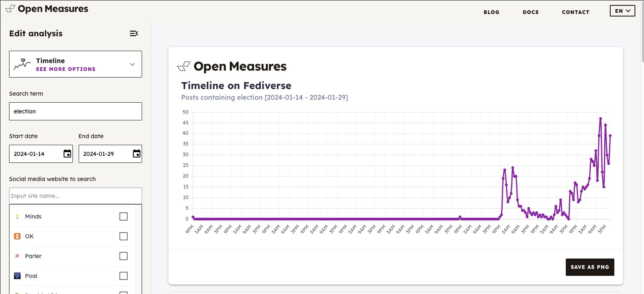Click the 'Timeline on Fediverse' chart title
Viewport: 644px width, 294px height.
[x=236, y=86]
